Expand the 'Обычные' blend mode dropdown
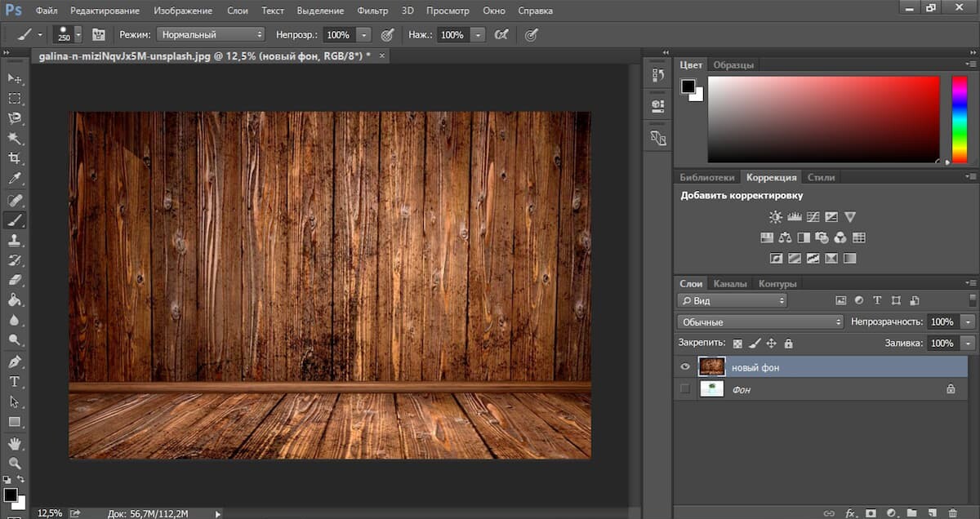 (x=759, y=322)
